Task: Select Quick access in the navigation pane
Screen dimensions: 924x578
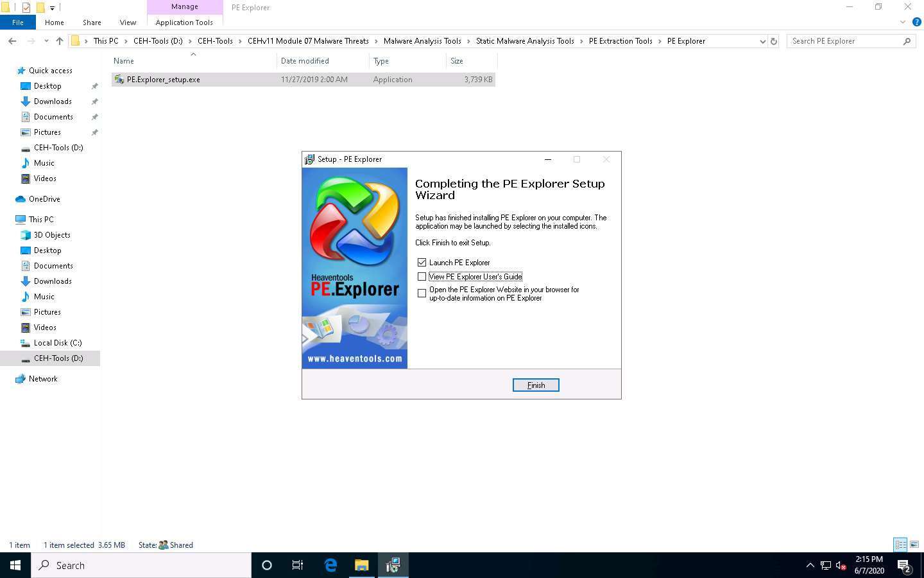Action: [x=51, y=71]
